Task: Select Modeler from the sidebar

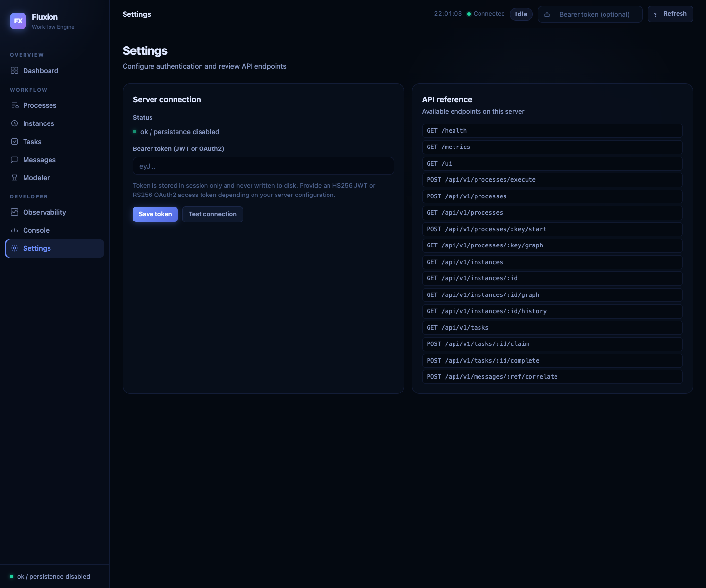Action: point(55,178)
